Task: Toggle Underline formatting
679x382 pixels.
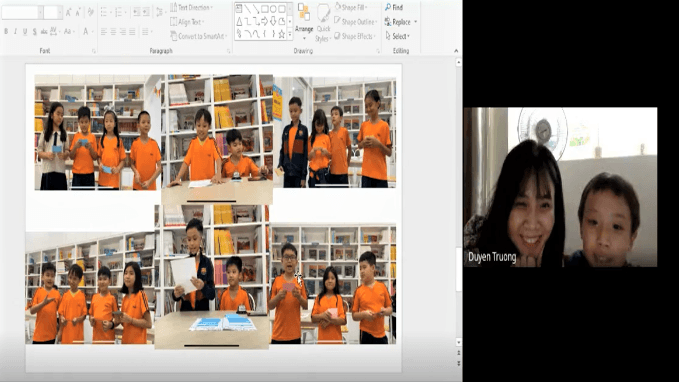Action: tap(25, 31)
